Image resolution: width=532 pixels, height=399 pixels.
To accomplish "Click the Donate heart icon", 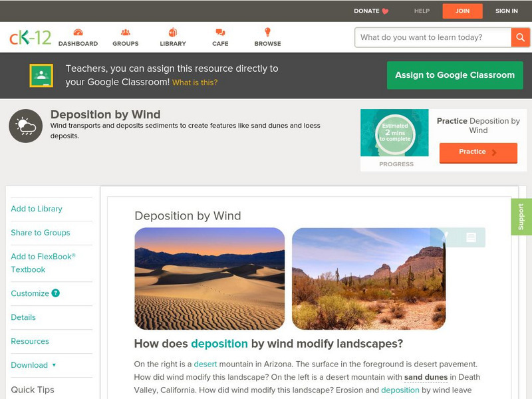I will tap(385, 11).
